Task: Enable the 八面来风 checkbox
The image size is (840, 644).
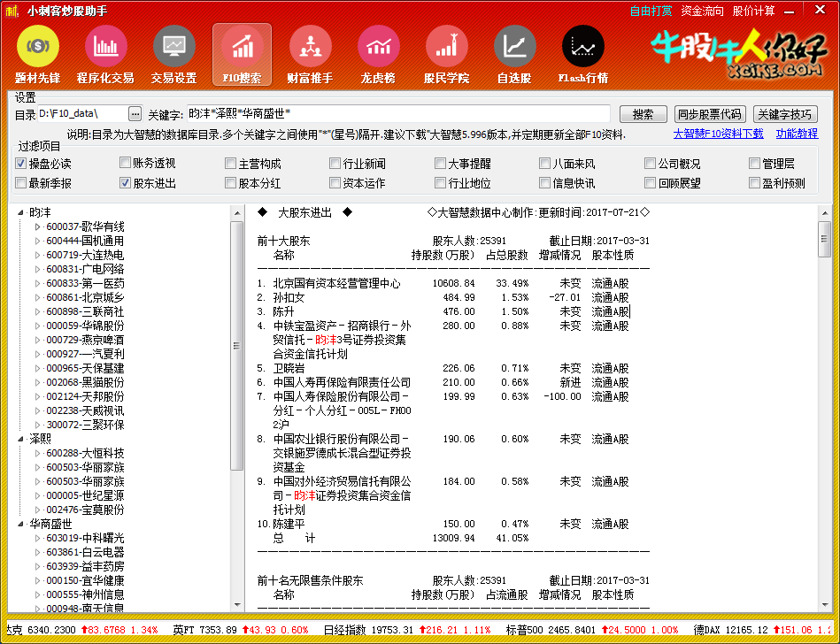Action: point(544,164)
